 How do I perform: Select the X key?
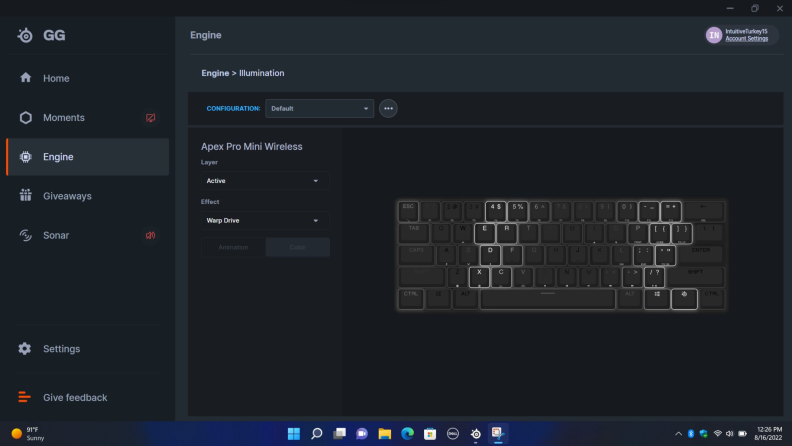point(479,277)
